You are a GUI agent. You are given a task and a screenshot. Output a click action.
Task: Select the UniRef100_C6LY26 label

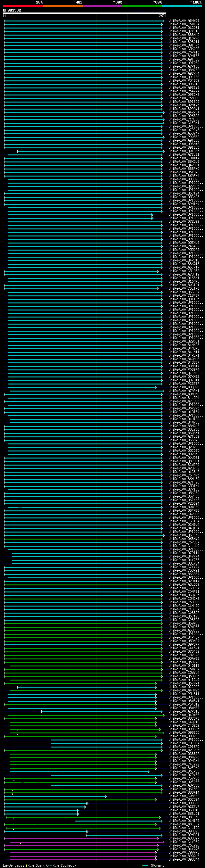click(x=184, y=845)
